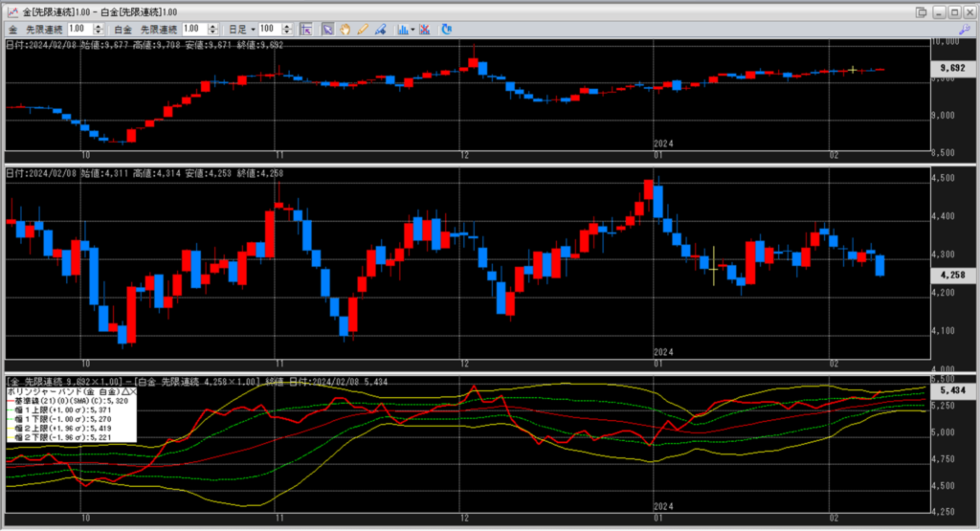The height and width of the screenshot is (531, 980).
Task: Click the yellow +1.96σ upper band legend line
Action: 11,428
